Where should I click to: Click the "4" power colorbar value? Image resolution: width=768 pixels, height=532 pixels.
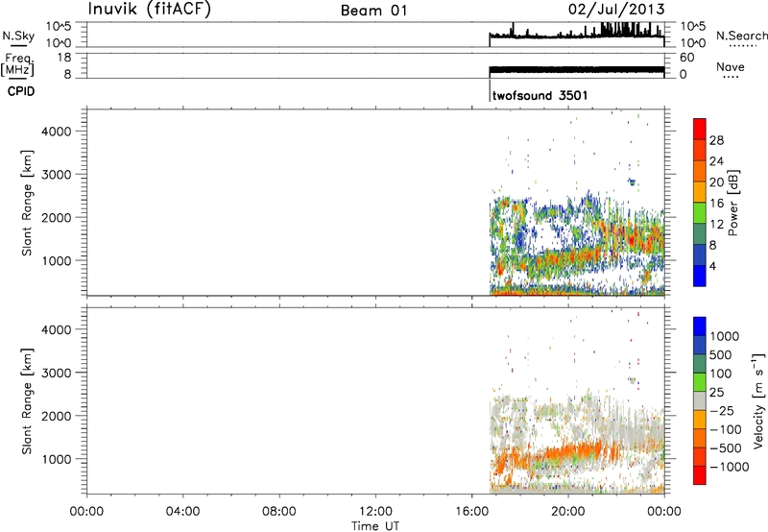pos(712,266)
